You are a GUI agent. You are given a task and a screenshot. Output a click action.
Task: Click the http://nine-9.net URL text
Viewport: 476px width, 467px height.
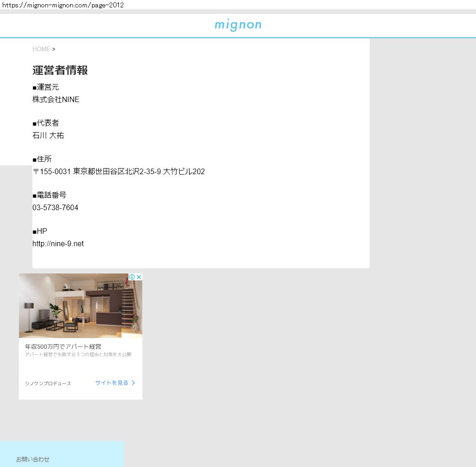pos(58,243)
